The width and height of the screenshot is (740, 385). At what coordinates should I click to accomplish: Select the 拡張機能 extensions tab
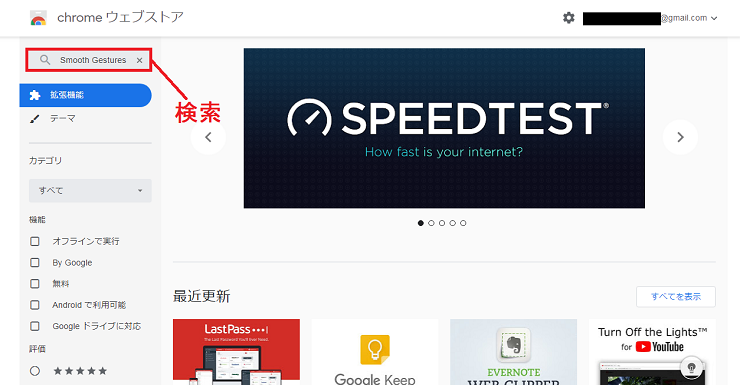[85, 95]
